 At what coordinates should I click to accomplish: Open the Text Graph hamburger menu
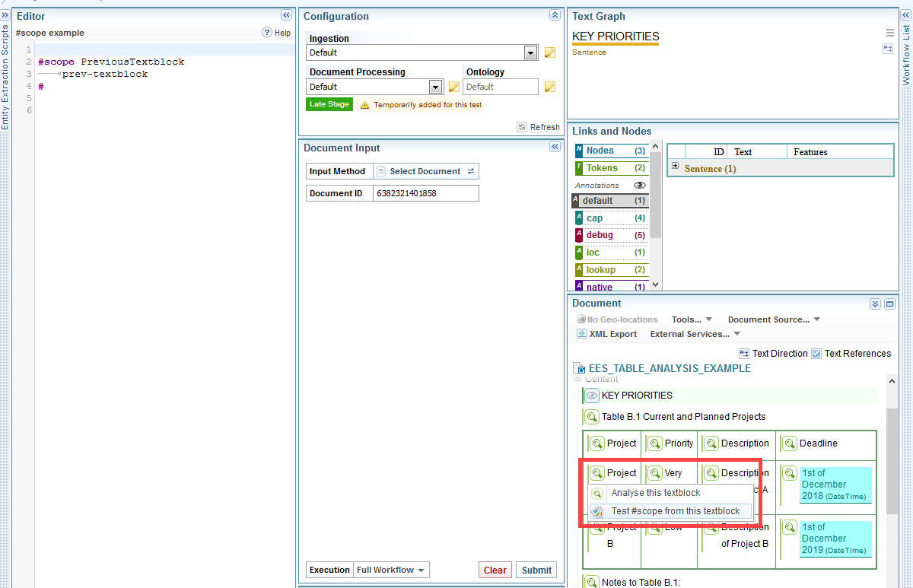click(889, 33)
